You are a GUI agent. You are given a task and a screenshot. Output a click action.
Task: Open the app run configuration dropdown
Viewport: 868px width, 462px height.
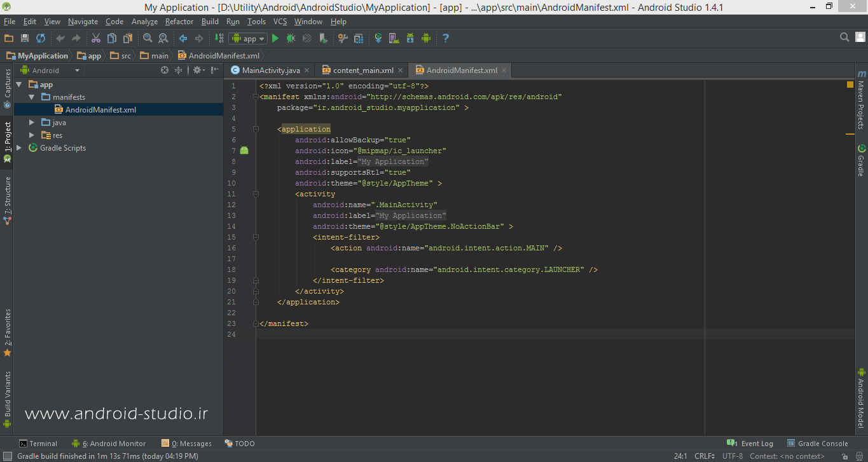pyautogui.click(x=249, y=39)
